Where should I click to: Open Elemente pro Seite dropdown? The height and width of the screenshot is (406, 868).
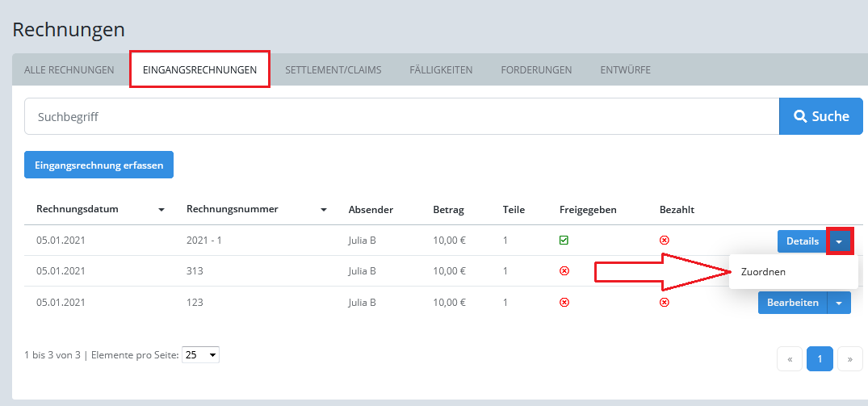[200, 354]
